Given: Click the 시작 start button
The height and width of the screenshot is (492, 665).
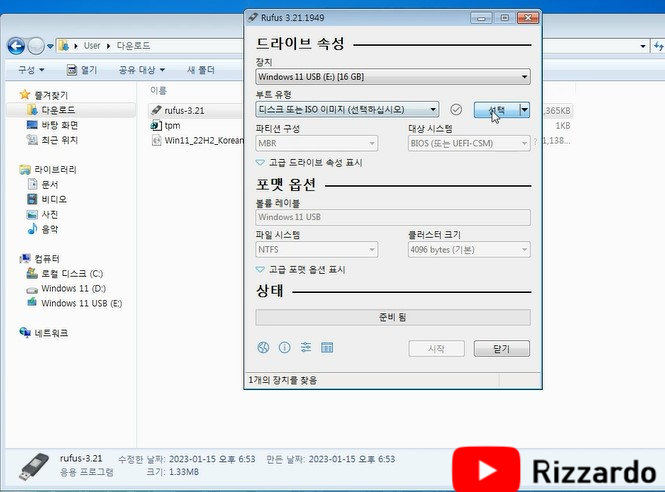Looking at the screenshot, I should 436,349.
